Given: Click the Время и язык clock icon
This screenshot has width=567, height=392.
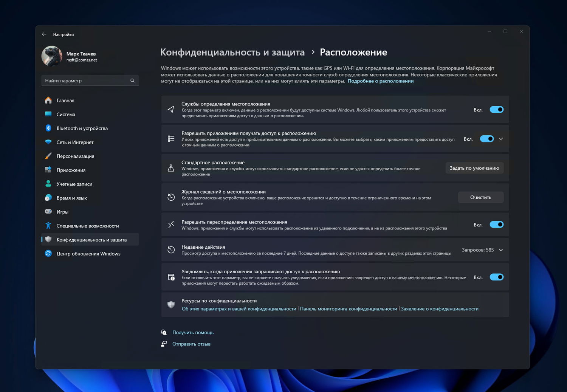Looking at the screenshot, I should coord(48,198).
